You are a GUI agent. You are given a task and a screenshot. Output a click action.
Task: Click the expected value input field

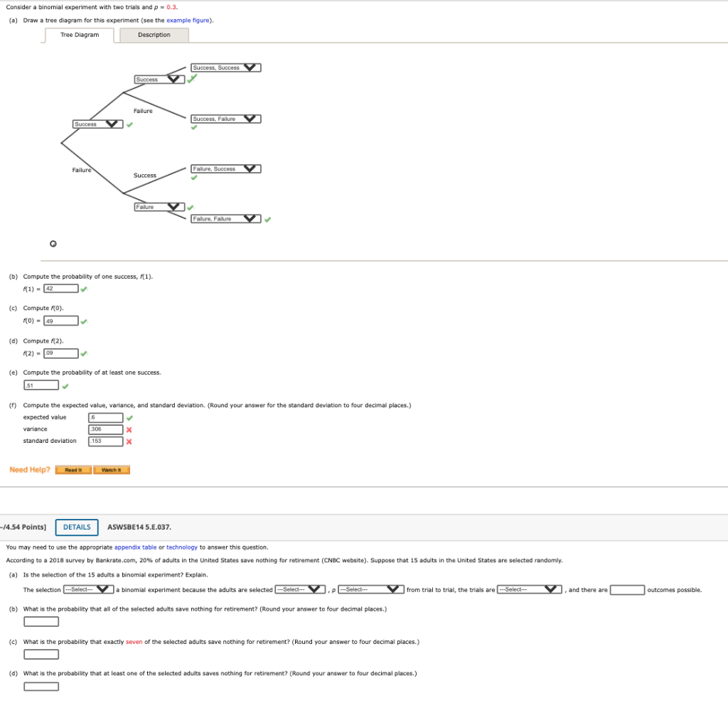106,417
